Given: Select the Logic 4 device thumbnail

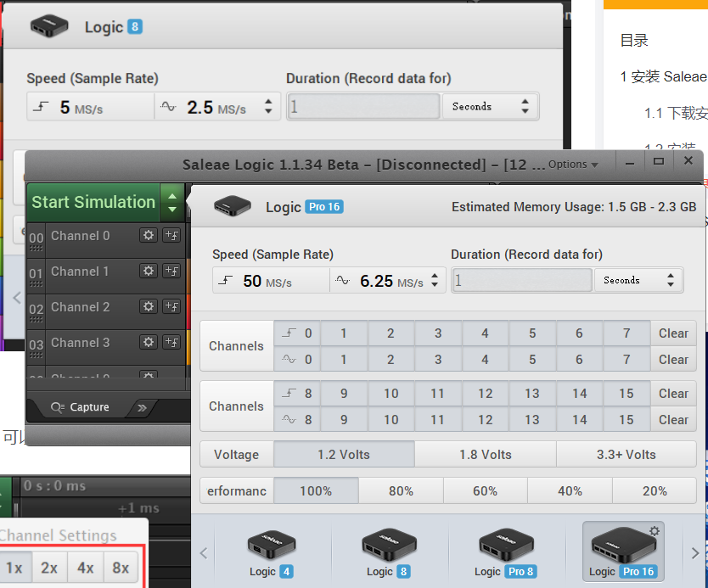Looking at the screenshot, I should (272, 554).
